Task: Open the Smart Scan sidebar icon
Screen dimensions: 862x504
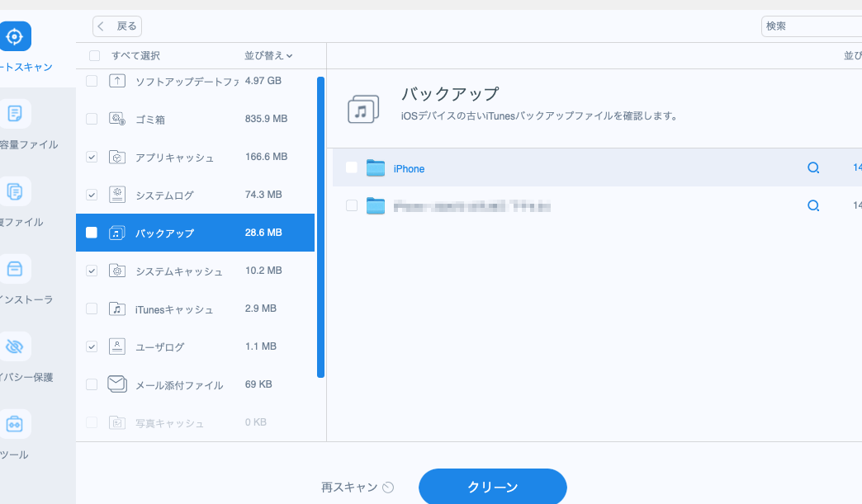Action: coord(15,36)
